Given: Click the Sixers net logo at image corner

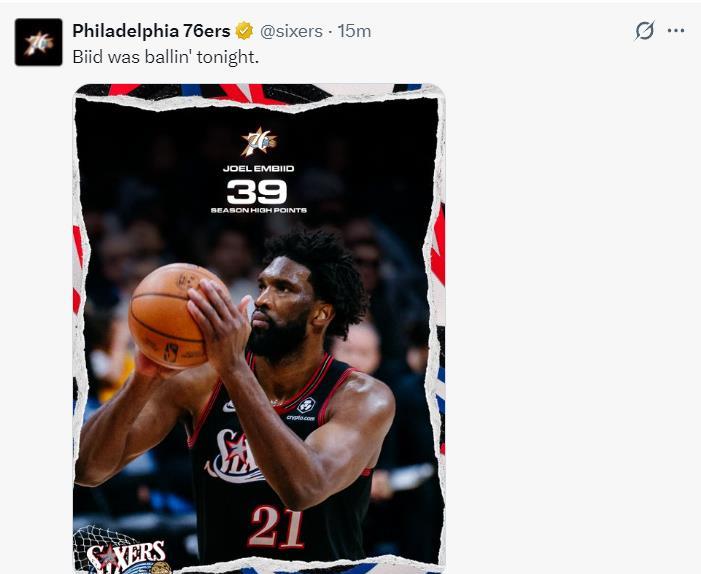Looking at the screenshot, I should coord(122,551).
